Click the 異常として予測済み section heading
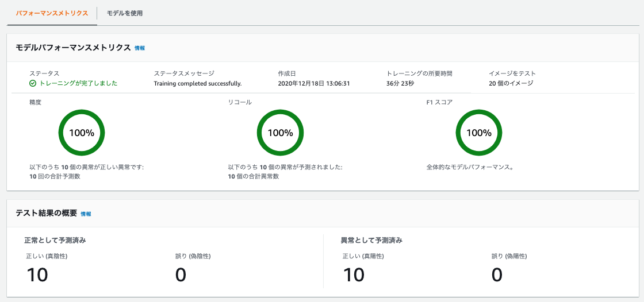 coord(371,241)
